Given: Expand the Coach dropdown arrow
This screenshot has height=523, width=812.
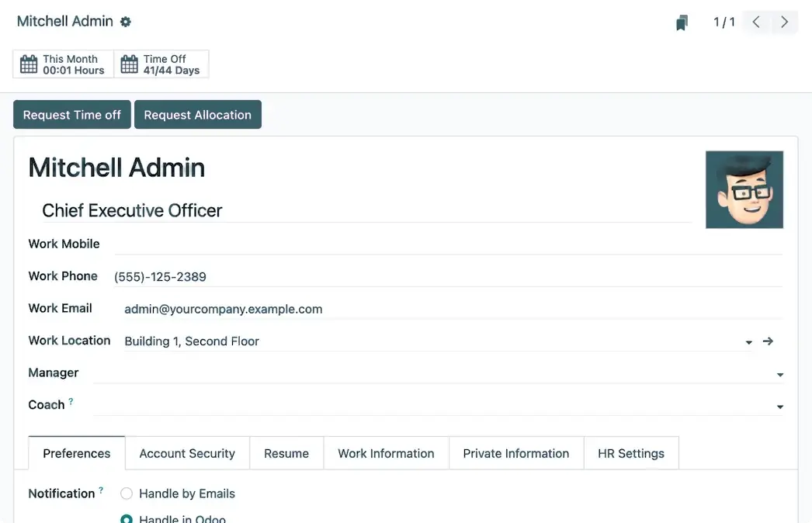Looking at the screenshot, I should (779, 407).
